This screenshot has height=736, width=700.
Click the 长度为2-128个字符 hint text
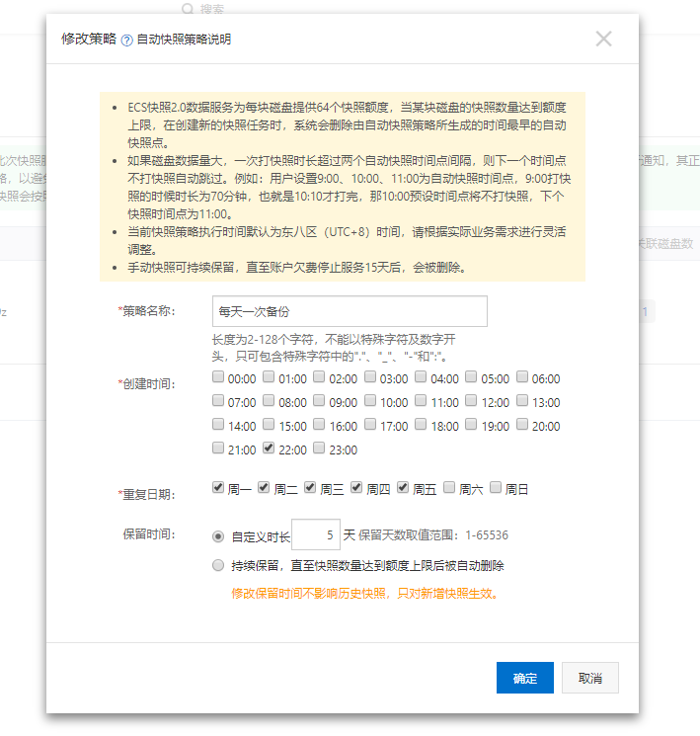(334, 348)
